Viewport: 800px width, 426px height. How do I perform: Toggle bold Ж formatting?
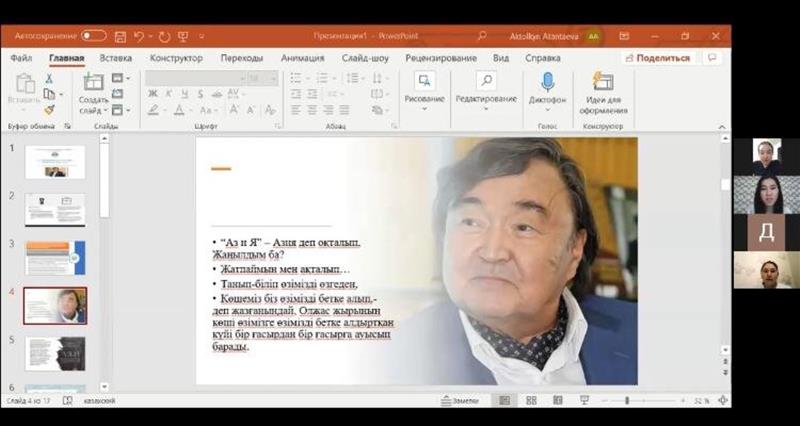[x=153, y=94]
